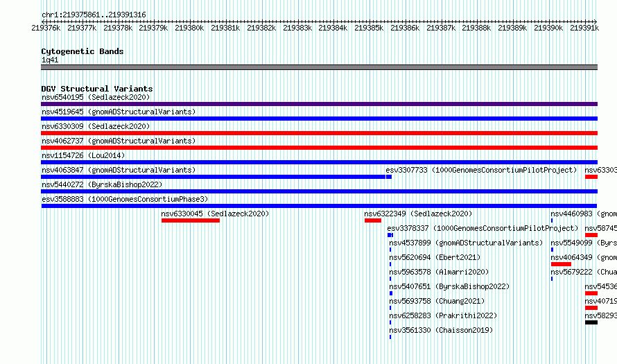Open the nsv5620694 (Ebert2021) label
The width and height of the screenshot is (617, 364).
click(435, 257)
